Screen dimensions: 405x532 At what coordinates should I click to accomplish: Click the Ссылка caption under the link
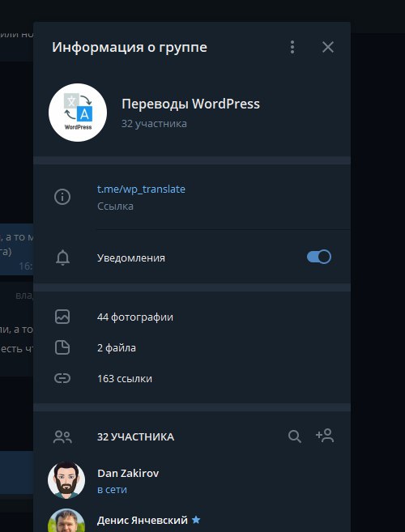(x=115, y=206)
